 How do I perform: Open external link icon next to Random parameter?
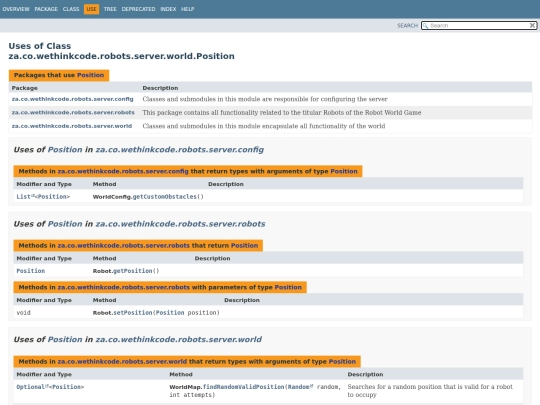[311, 386]
